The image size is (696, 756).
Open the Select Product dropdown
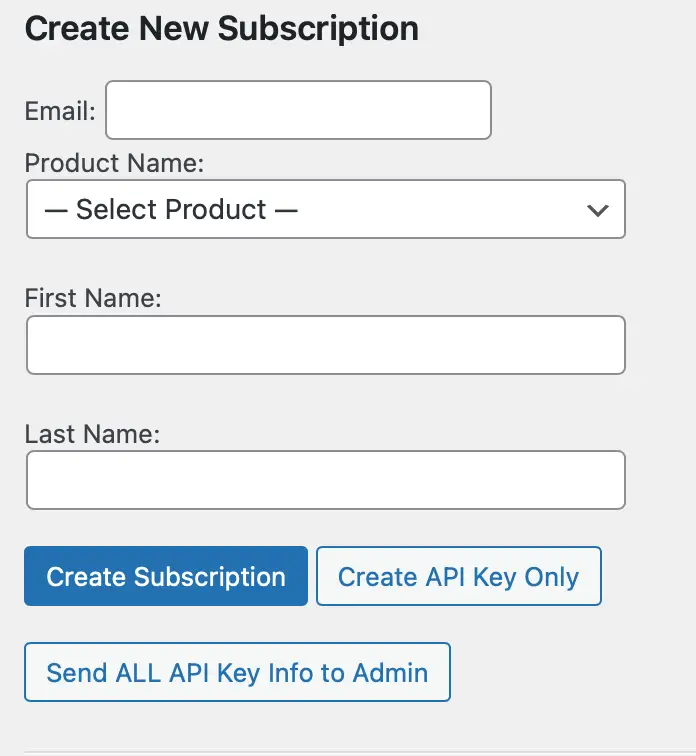click(325, 209)
